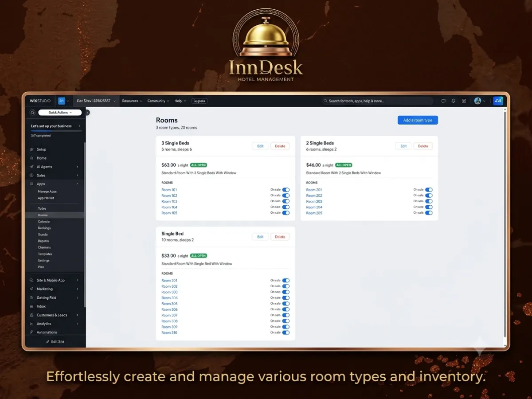Screen dimensions: 532x399
Task: Expand the AI Agents chevron
Action: coord(78,167)
